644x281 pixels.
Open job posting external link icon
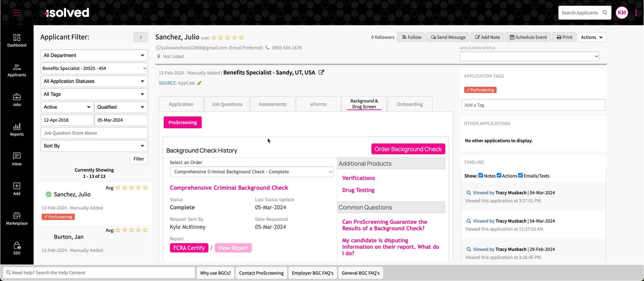(x=321, y=72)
